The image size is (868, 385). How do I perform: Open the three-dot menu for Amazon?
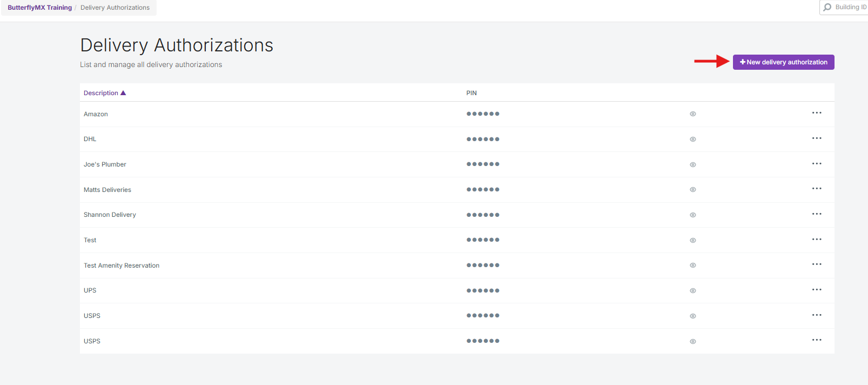[816, 113]
